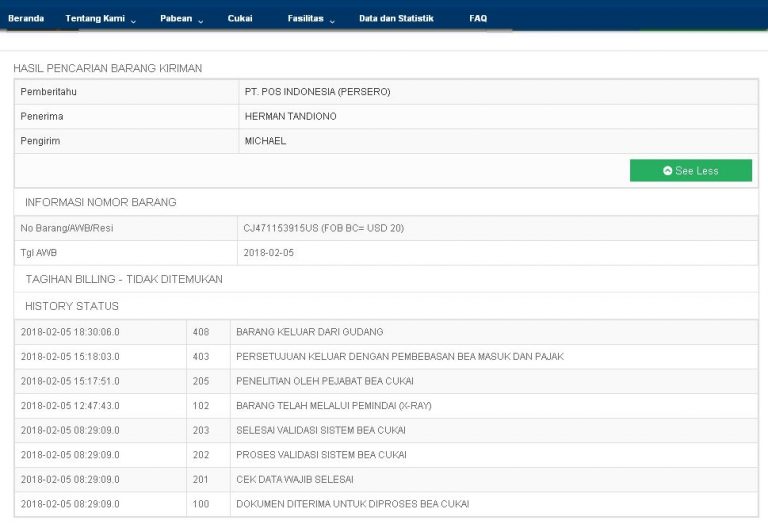The image size is (768, 528).
Task: Select timestamp 2018-02-05 18:30:06.0
Action: click(x=70, y=332)
